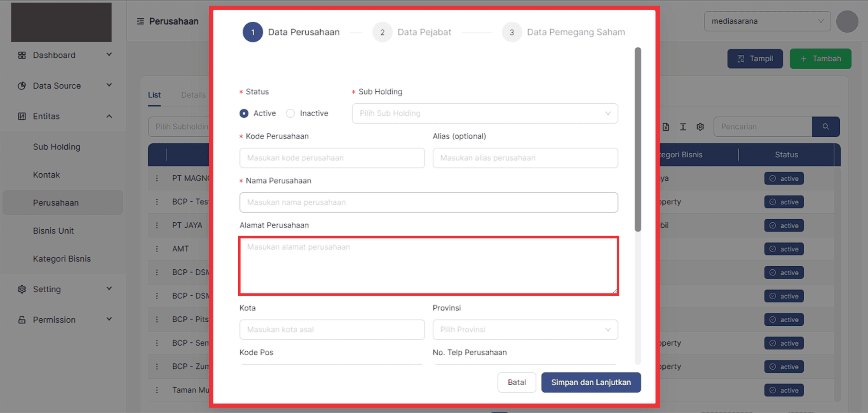Open the mediasarana account dropdown
This screenshot has height=413, width=868.
tap(767, 21)
